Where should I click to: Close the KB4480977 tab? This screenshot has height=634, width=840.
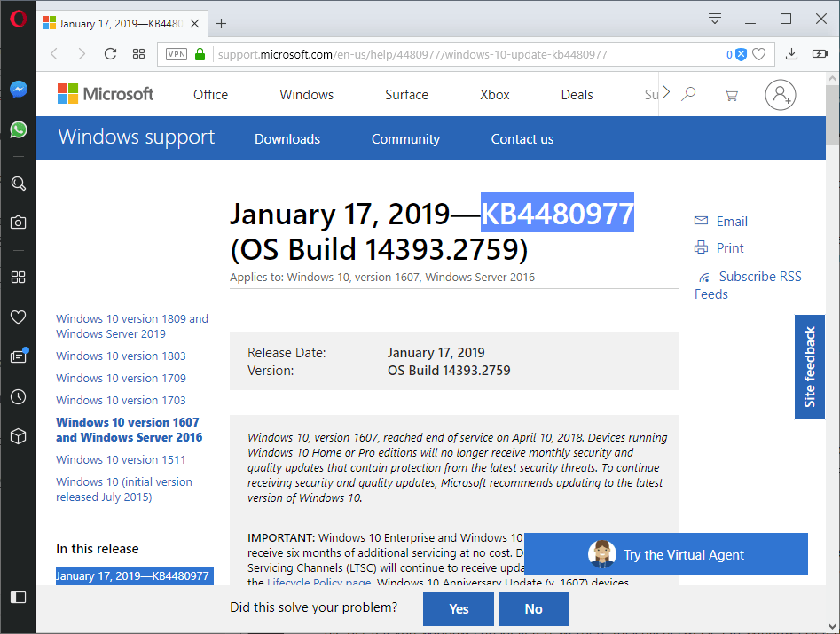(x=195, y=24)
